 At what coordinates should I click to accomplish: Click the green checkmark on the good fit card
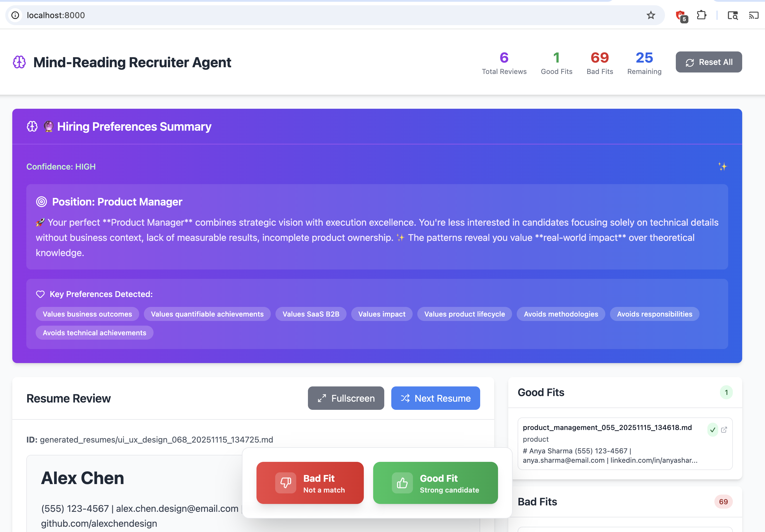point(712,430)
